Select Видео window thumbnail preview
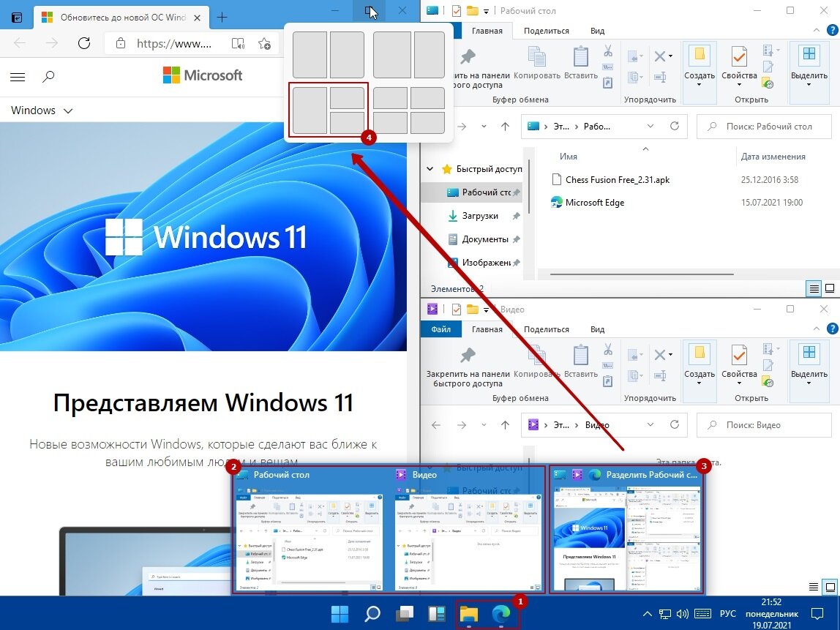Screen dimensions: 840x630 [x=467, y=530]
